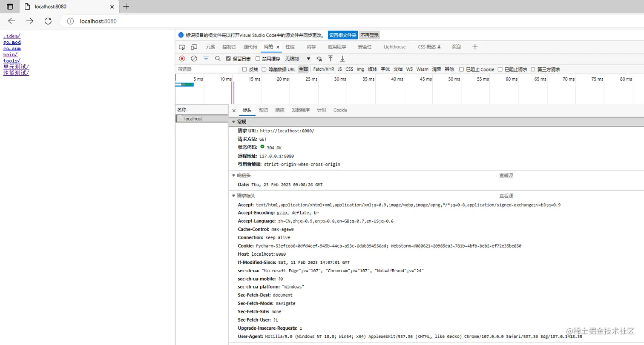Open the 计时 tab
Screen dimensions: 644x345
click(x=322, y=110)
